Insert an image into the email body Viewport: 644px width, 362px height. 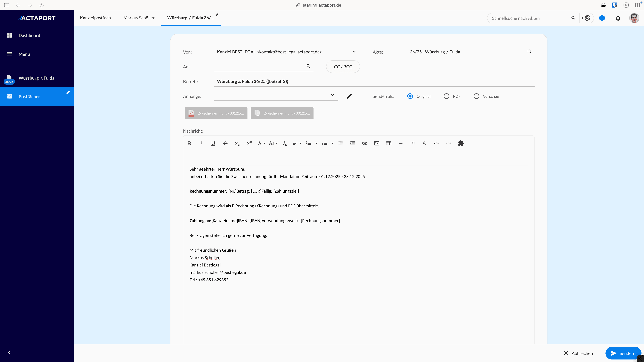(x=377, y=143)
